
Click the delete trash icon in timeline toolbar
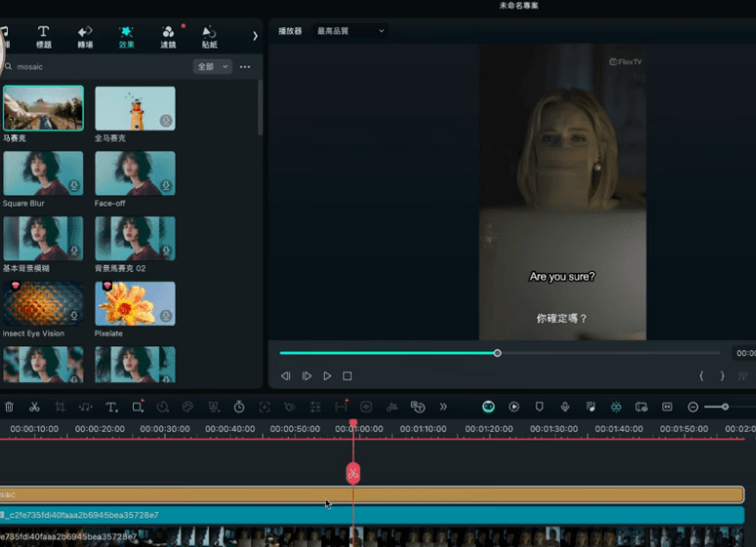[x=10, y=407]
